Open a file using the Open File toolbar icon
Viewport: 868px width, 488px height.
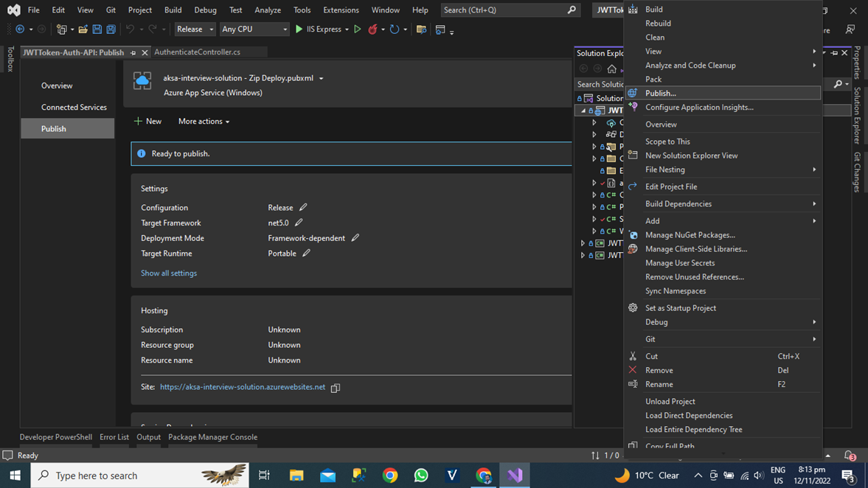[x=83, y=29]
